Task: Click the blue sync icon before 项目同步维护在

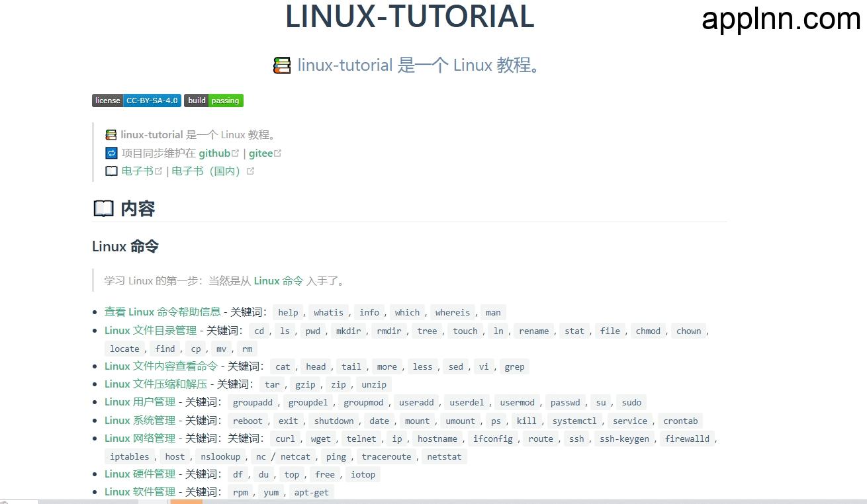Action: coord(111,153)
